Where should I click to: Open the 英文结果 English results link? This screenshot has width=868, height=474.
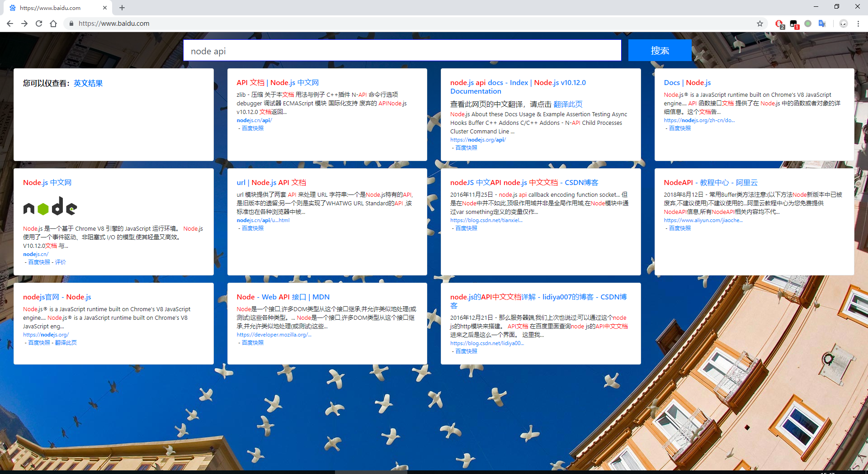[x=88, y=83]
